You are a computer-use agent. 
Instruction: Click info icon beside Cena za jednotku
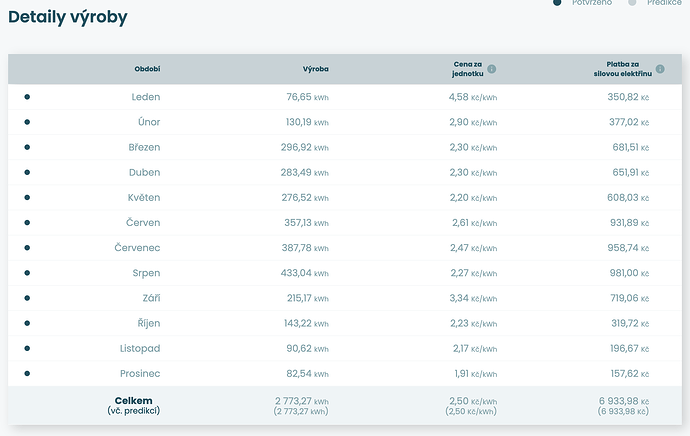[x=492, y=69]
